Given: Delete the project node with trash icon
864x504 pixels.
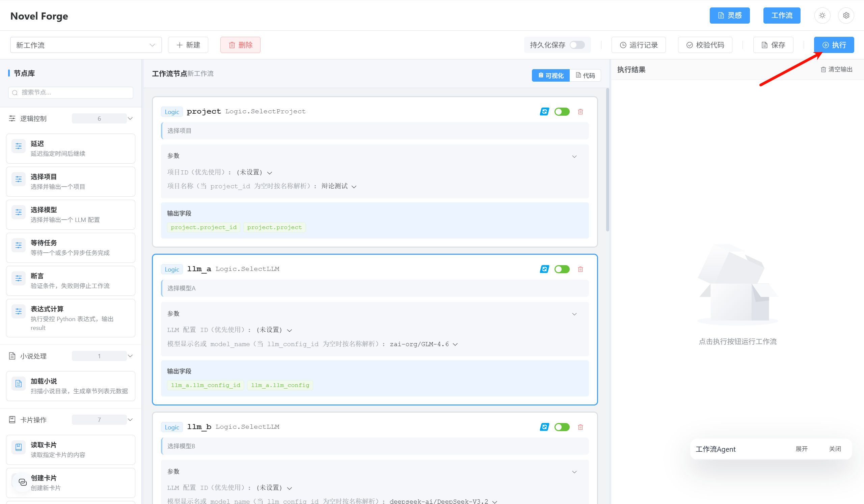Looking at the screenshot, I should click(x=580, y=112).
